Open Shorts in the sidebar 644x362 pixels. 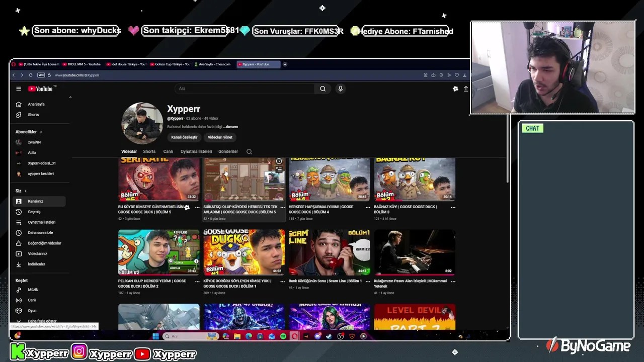[x=39, y=115]
